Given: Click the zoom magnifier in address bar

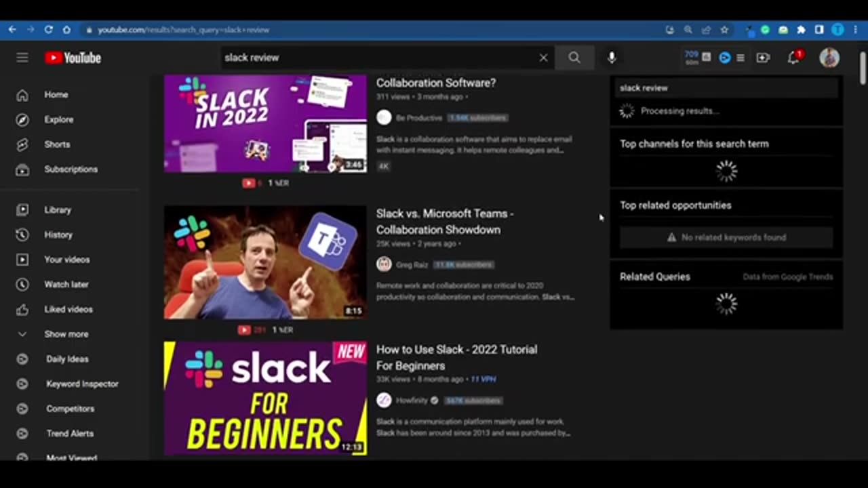Looking at the screenshot, I should [688, 30].
